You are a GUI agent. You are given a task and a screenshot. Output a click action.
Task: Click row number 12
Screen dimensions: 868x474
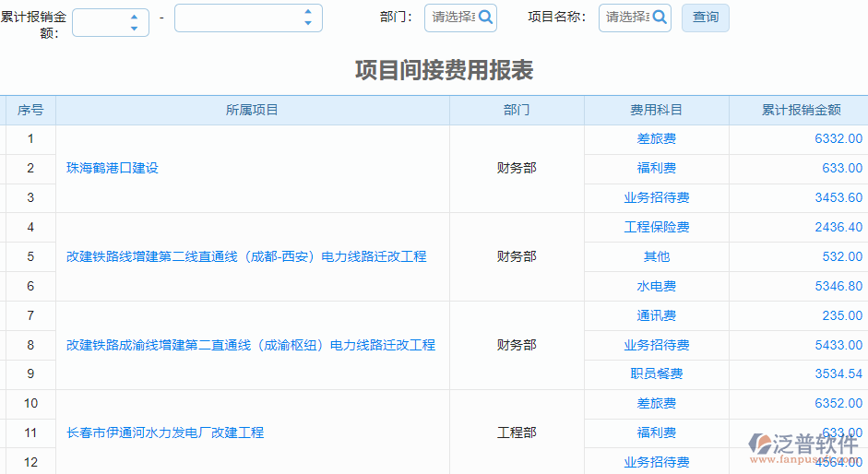[x=30, y=462]
